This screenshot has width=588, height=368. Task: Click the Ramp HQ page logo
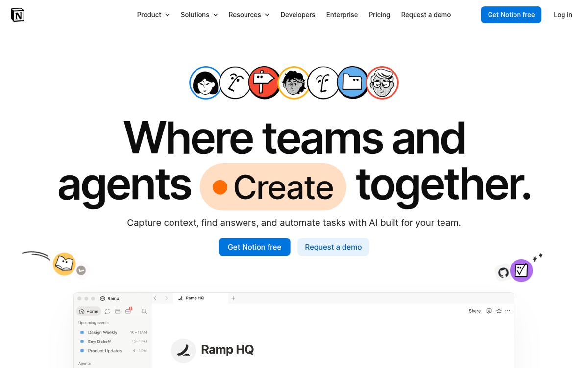(x=183, y=350)
